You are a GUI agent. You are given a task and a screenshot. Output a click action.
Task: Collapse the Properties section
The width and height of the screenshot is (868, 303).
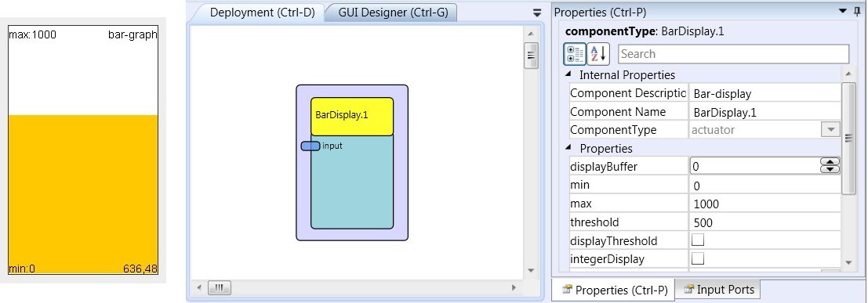pyautogui.click(x=568, y=148)
